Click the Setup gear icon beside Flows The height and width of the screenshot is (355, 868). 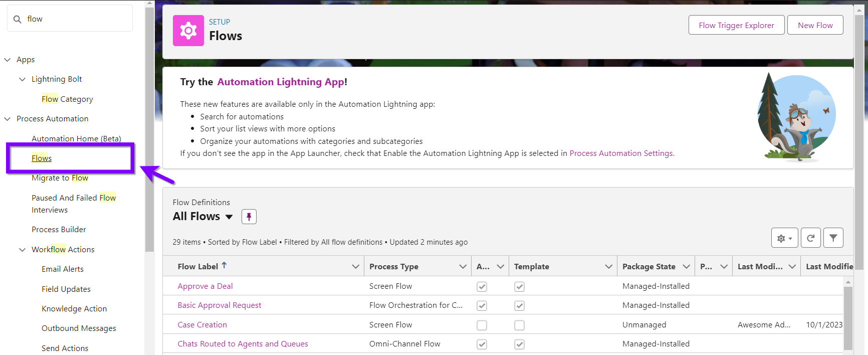coord(188,31)
